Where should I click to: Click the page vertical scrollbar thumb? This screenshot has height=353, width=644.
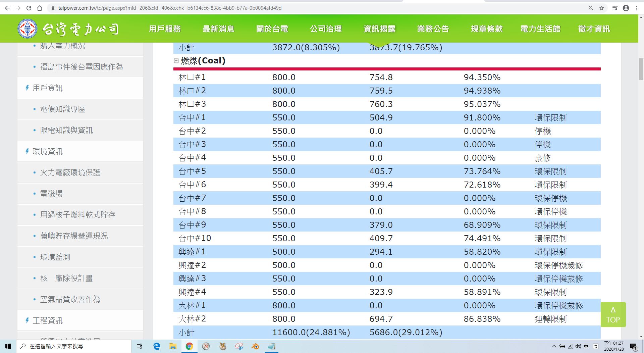tap(641, 69)
